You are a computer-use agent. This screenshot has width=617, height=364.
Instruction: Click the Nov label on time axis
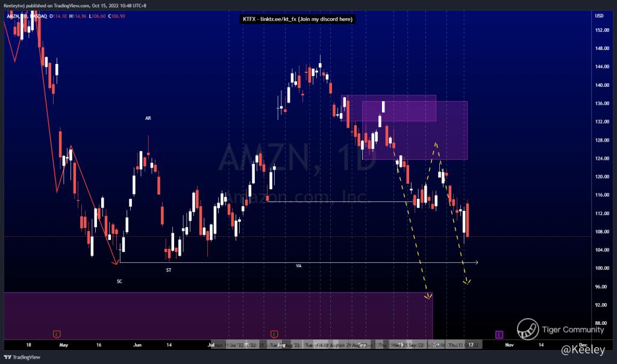tap(510, 345)
